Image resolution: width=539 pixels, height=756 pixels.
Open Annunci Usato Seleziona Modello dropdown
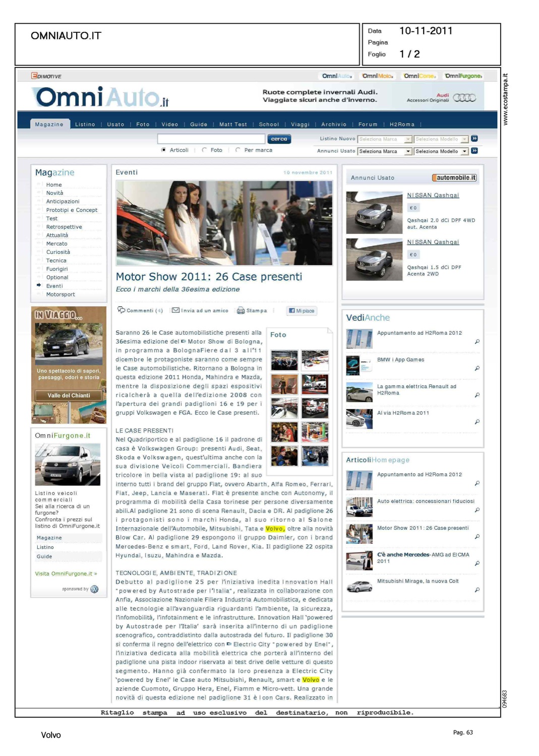click(441, 151)
